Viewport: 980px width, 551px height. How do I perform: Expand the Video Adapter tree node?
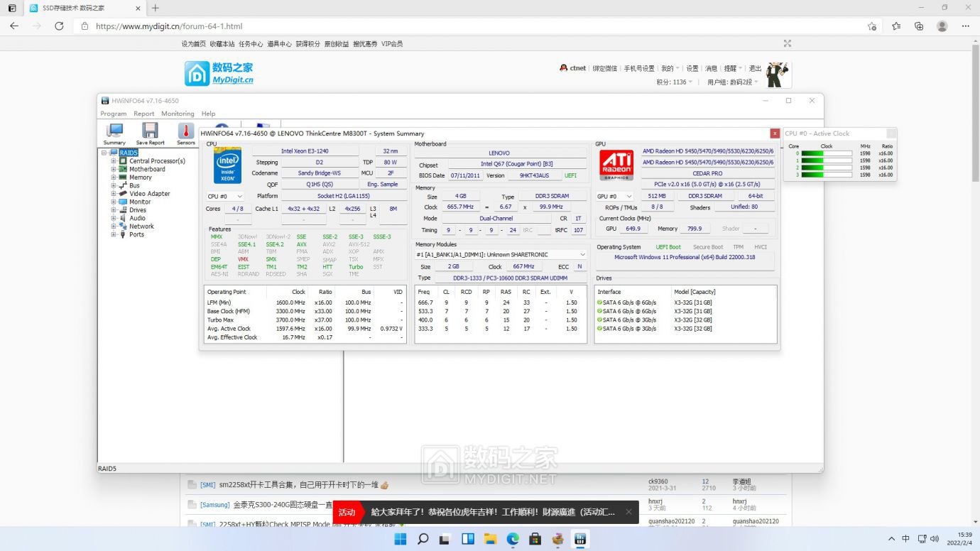point(114,193)
